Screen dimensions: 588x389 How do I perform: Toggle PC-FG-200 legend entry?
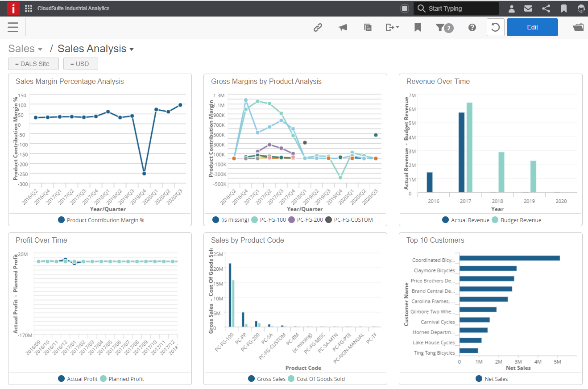click(306, 220)
